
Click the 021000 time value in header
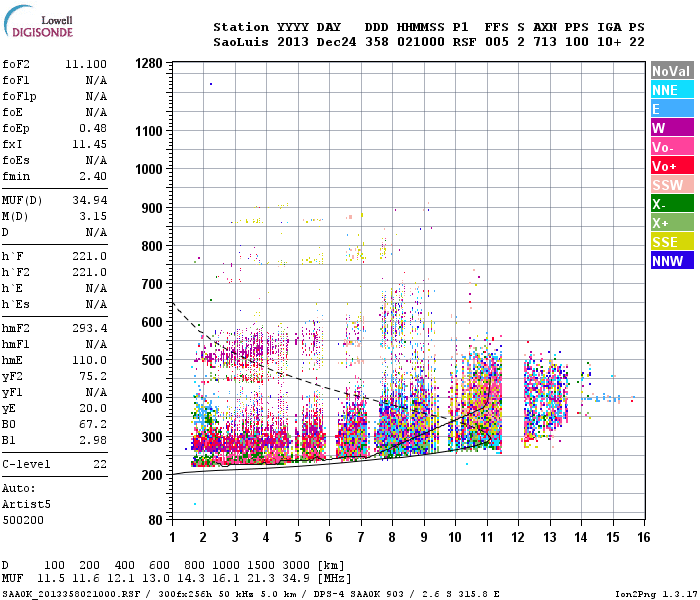click(x=421, y=42)
